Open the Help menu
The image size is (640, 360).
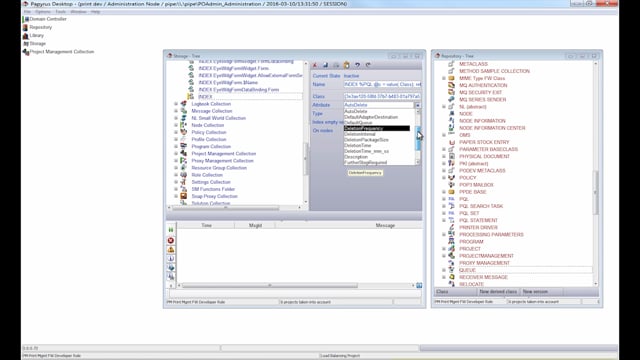pos(96,12)
